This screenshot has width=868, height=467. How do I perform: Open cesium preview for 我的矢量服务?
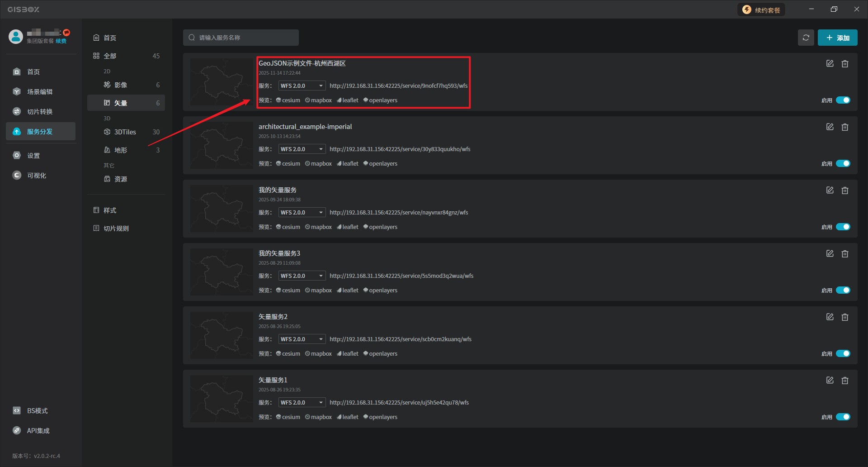pos(288,227)
